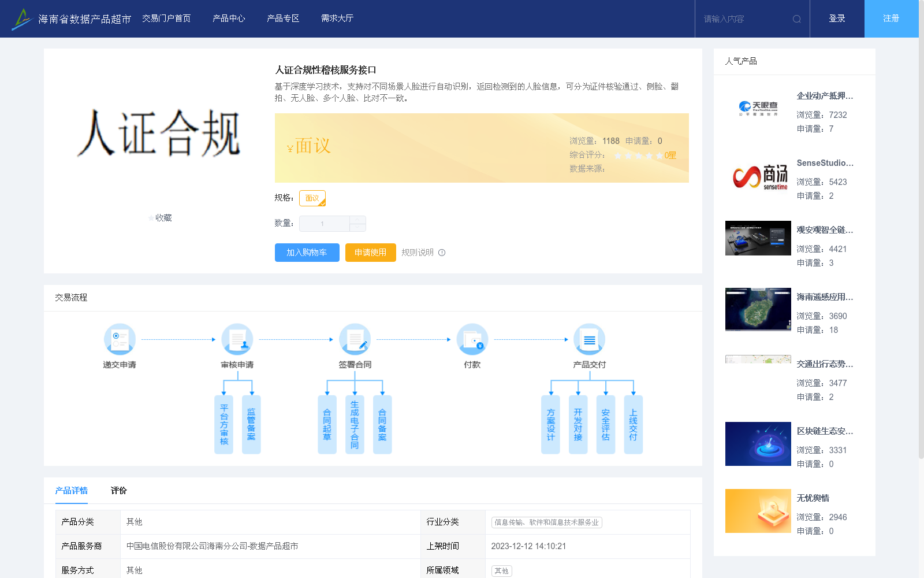Click the 2023-12-12 14:10:21 listing time
The image size is (924, 578).
pos(528,546)
